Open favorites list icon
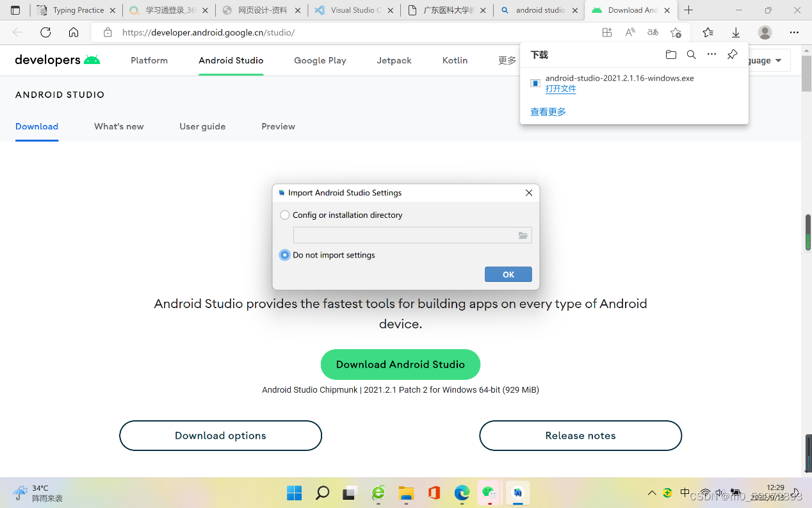812x508 pixels. tap(708, 33)
